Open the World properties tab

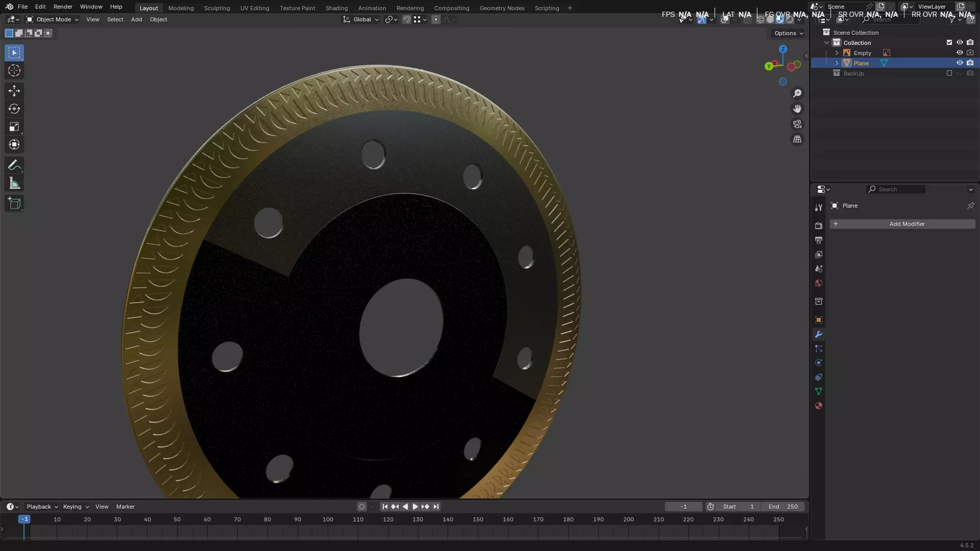pyautogui.click(x=819, y=283)
